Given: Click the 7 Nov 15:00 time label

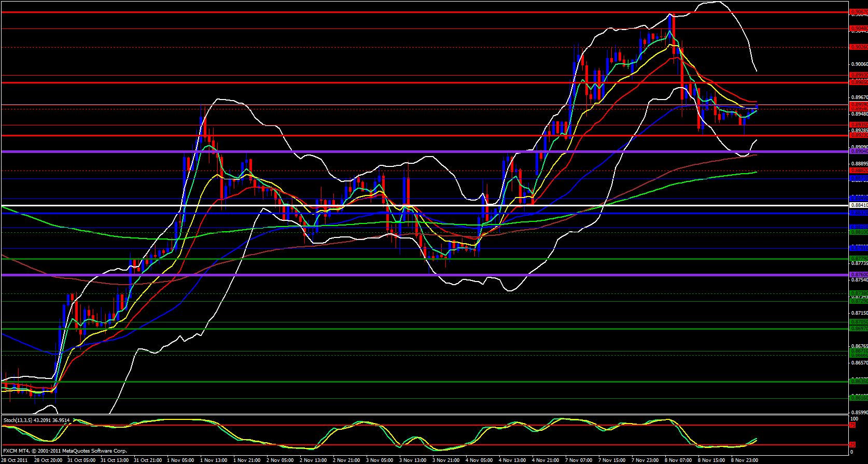Looking at the screenshot, I should coord(612,460).
